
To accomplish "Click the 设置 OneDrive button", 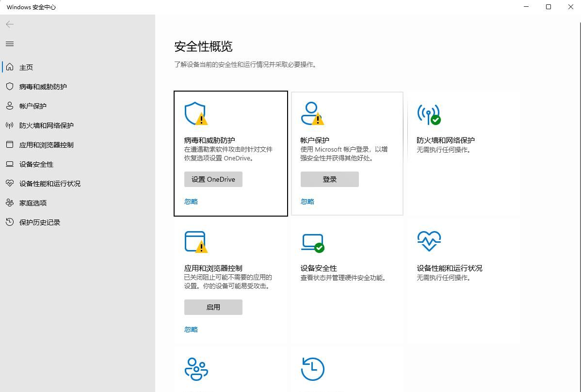I will (x=213, y=179).
